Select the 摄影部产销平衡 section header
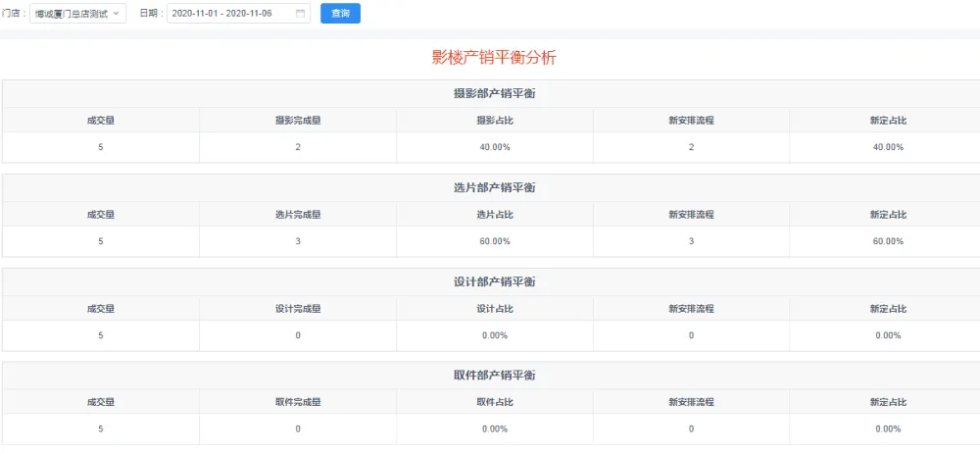 [494, 93]
